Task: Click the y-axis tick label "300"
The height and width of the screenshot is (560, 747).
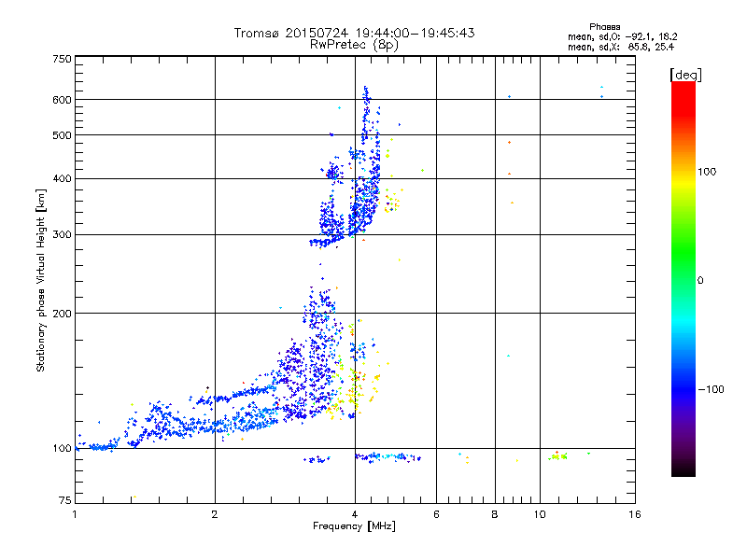Action: 62,235
